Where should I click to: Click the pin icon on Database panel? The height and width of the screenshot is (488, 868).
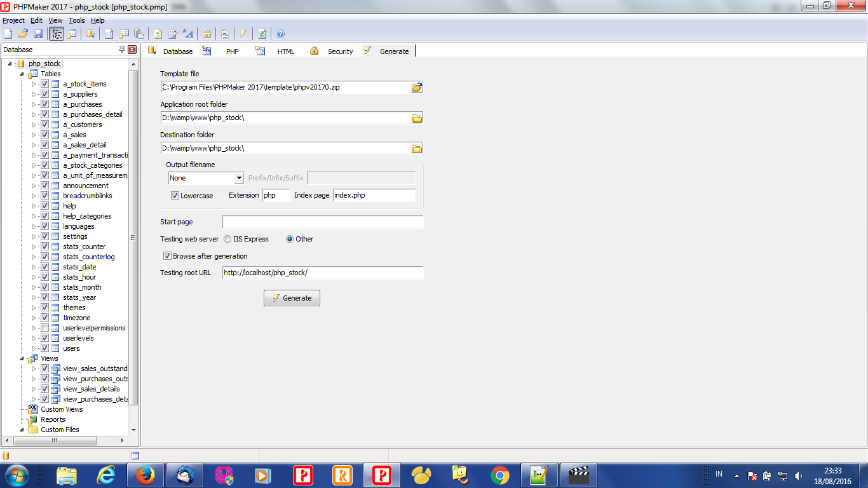pos(122,50)
